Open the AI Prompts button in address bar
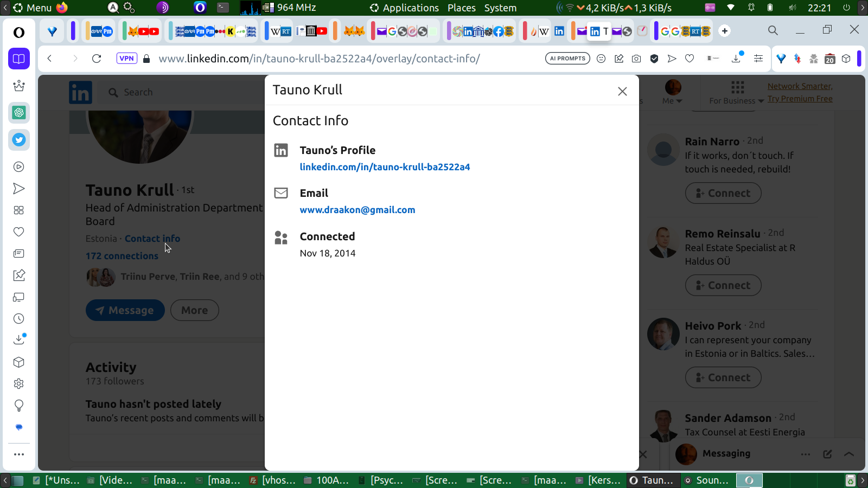Viewport: 868px width, 488px height. [567, 59]
